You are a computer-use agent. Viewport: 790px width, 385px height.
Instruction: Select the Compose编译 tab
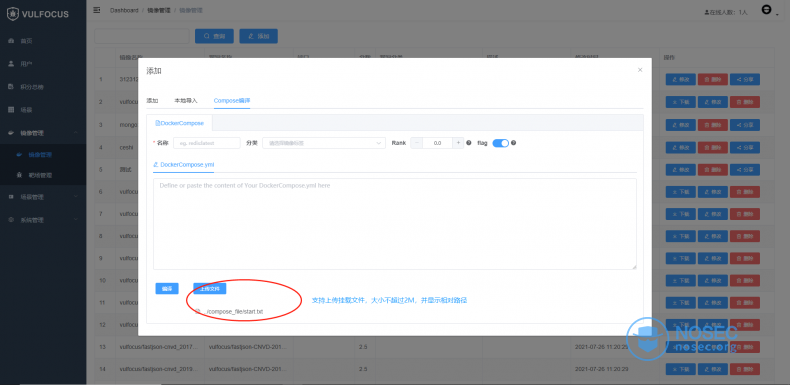click(232, 101)
